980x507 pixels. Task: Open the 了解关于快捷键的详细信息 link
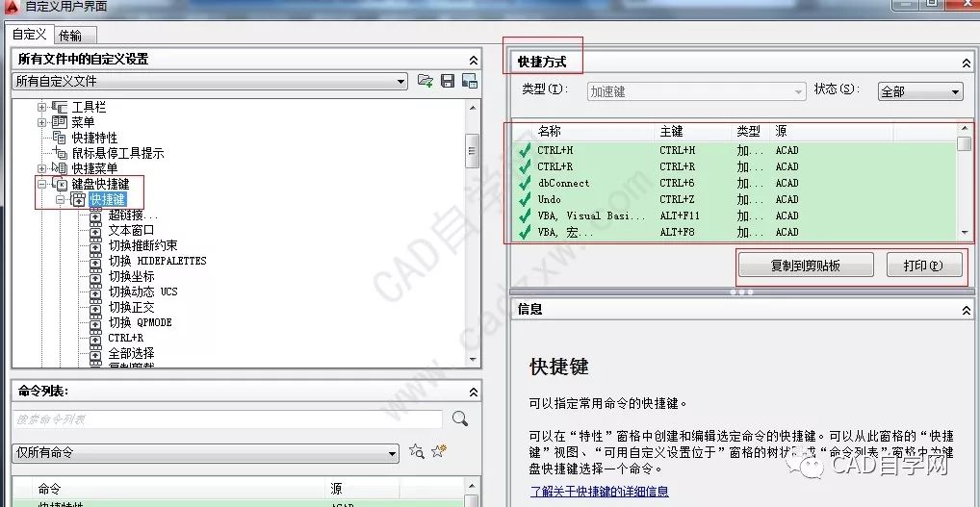600,492
